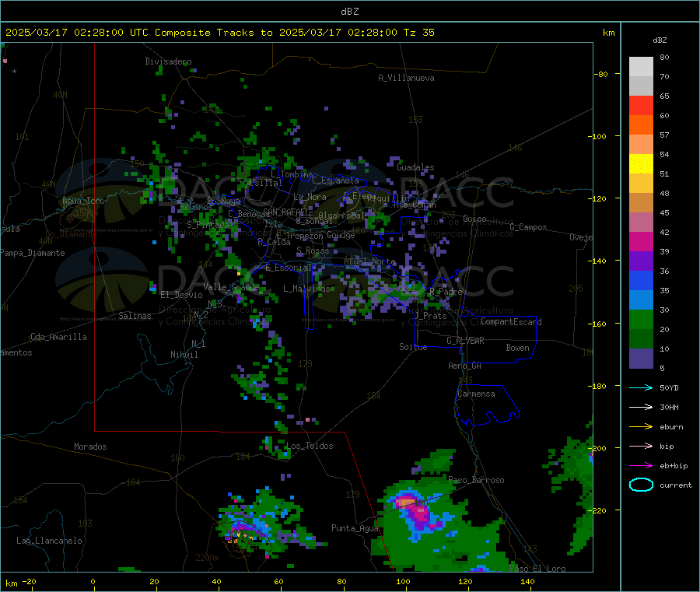
Task: Click the 'A_Villanueva' map label
Action: [406, 78]
